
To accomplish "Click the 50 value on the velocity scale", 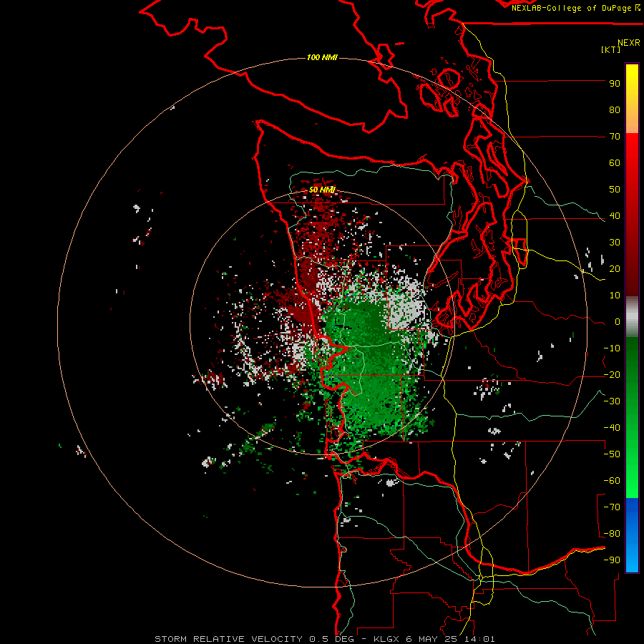I will pos(615,190).
